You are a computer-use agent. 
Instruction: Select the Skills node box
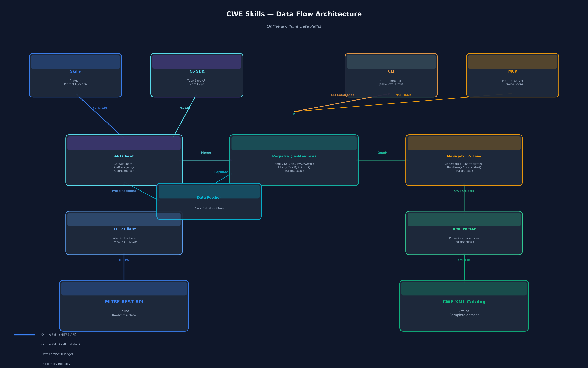click(x=75, y=75)
